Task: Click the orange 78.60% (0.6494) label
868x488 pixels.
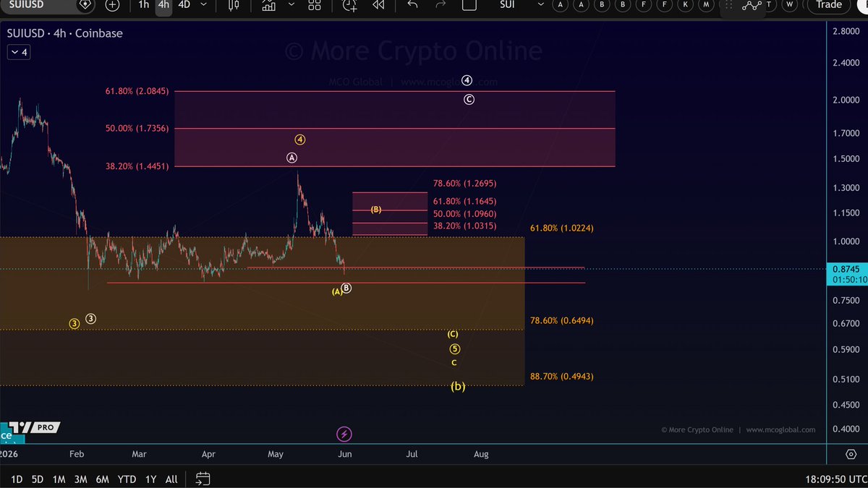Action: [562, 320]
